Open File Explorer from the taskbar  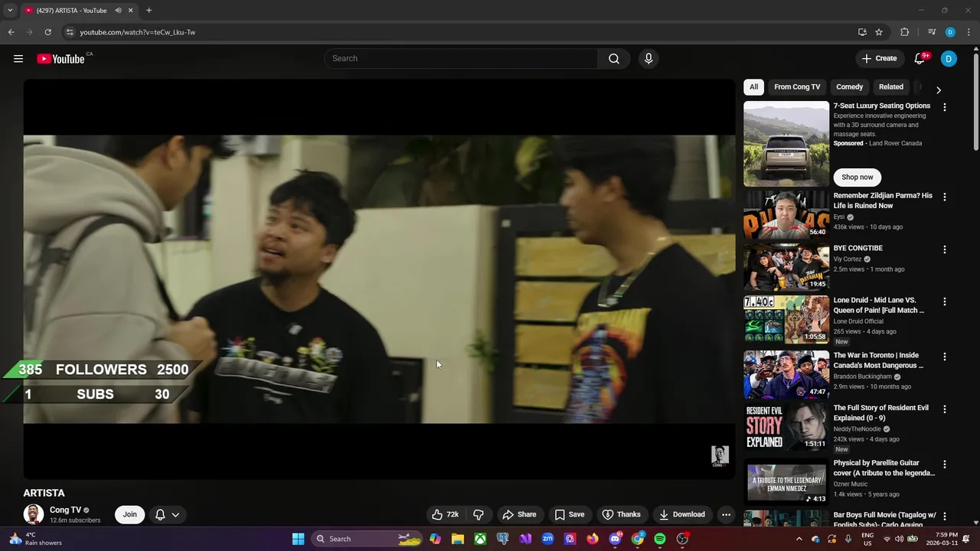(x=458, y=539)
